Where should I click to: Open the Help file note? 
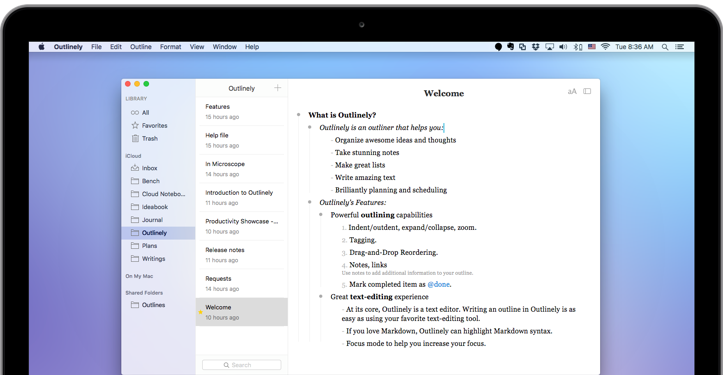click(x=242, y=140)
